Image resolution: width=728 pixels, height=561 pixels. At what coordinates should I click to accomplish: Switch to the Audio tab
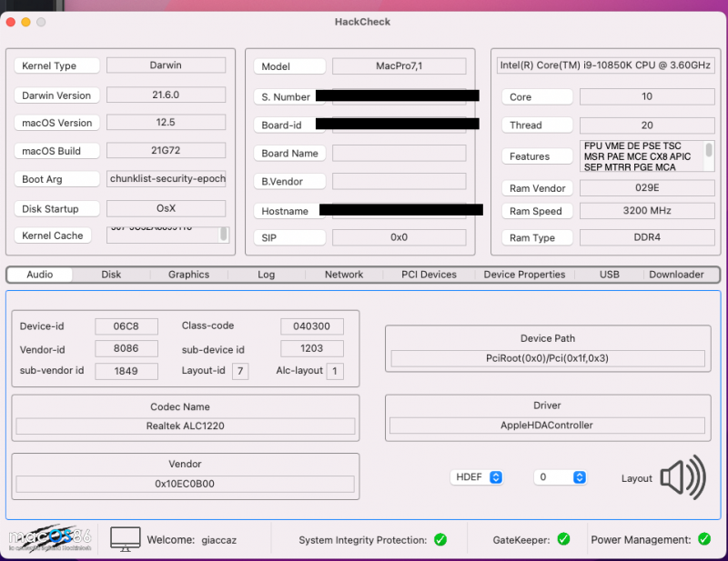coord(40,275)
